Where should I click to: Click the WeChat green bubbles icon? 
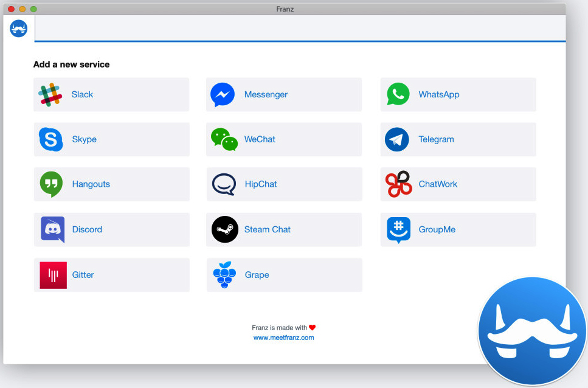(x=224, y=140)
